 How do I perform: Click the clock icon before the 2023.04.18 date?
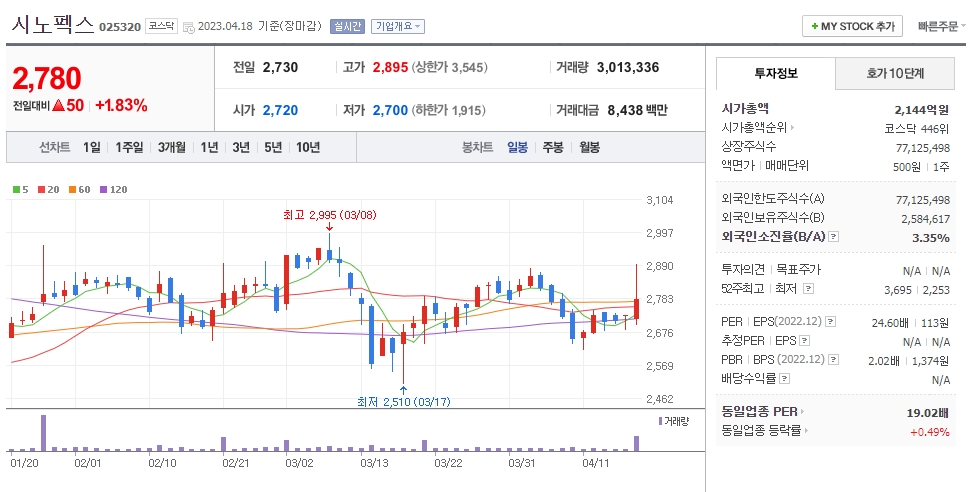click(x=189, y=27)
